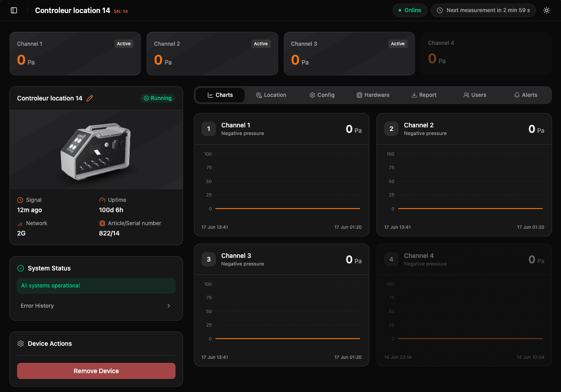Open the Alerts tab
Viewport: 561px width, 392px height.
[526, 95]
